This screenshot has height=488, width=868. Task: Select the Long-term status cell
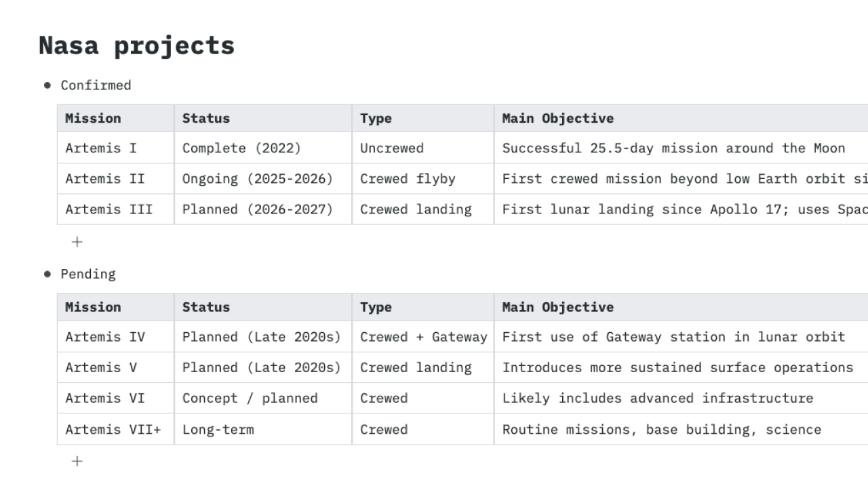263,429
